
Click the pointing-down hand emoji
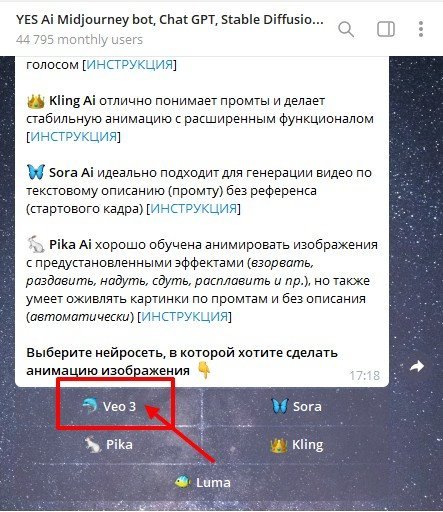tap(204, 370)
